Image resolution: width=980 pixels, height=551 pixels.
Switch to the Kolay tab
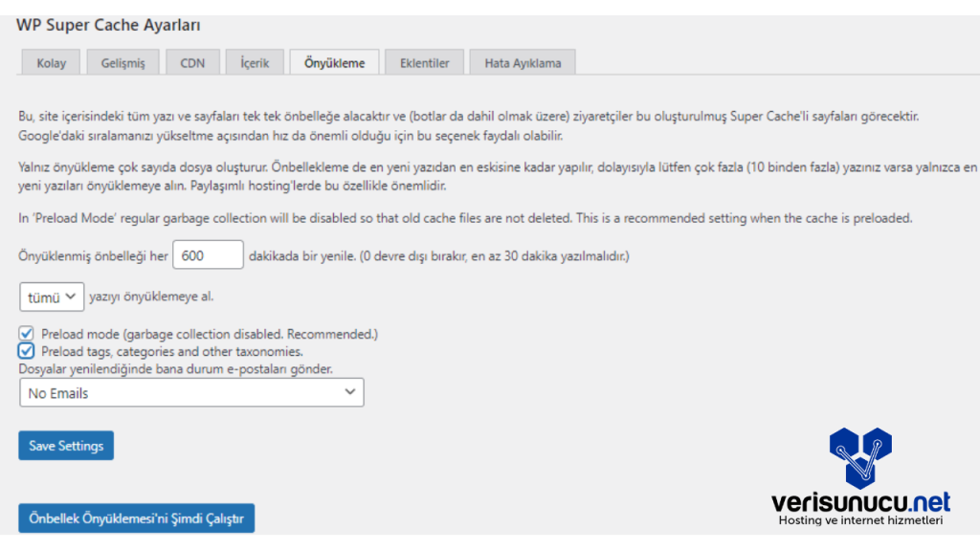pos(52,63)
